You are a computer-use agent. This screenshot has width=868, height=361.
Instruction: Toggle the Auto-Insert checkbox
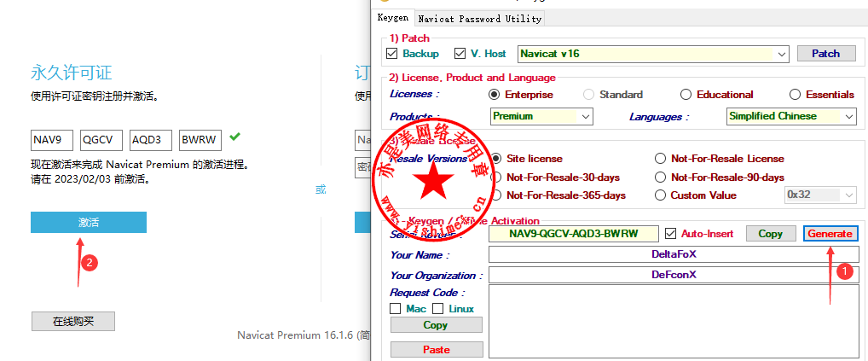click(670, 234)
